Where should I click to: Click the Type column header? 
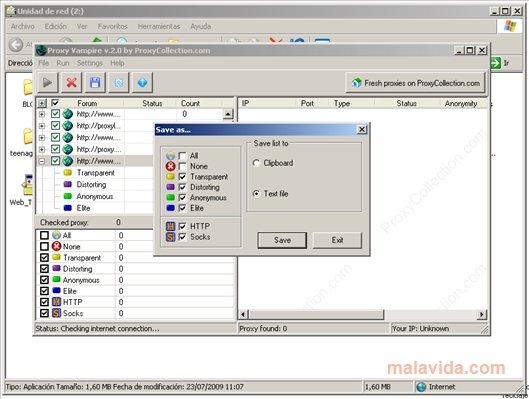tap(342, 104)
